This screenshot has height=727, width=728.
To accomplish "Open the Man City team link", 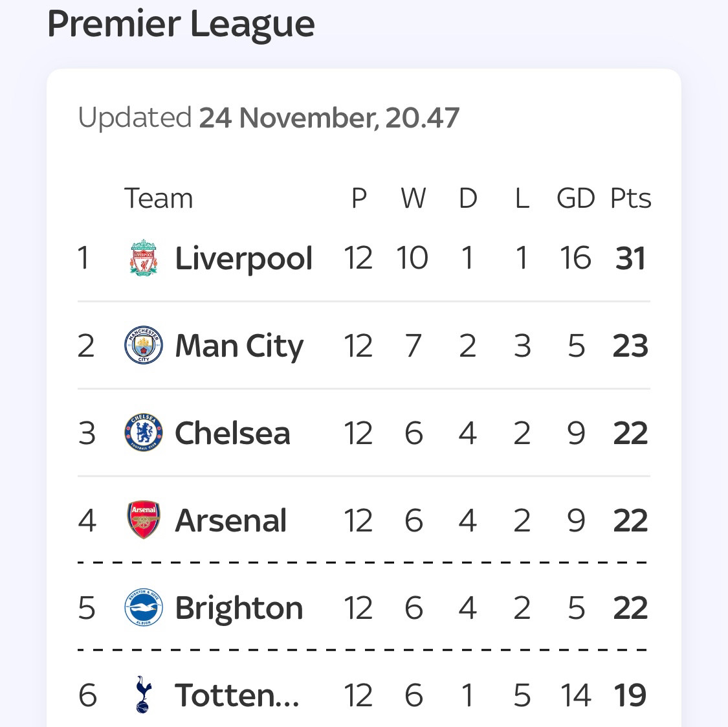I will click(x=239, y=346).
